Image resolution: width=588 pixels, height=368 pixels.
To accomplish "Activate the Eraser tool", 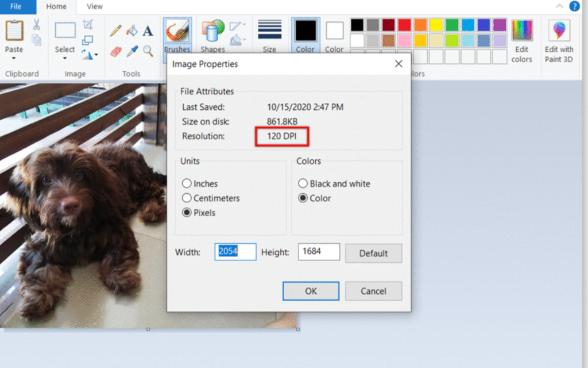I will pyautogui.click(x=115, y=52).
